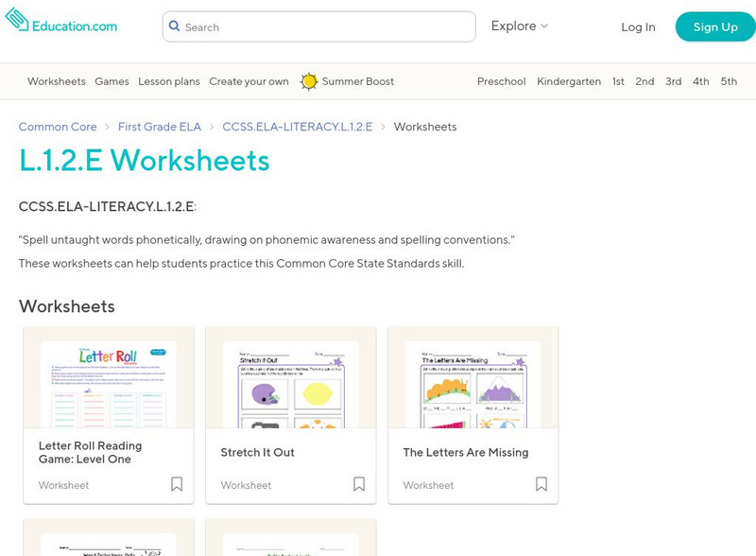Click 'Letter Roll Reading Game: Level One' title
This screenshot has width=756, height=556.
pyautogui.click(x=90, y=452)
